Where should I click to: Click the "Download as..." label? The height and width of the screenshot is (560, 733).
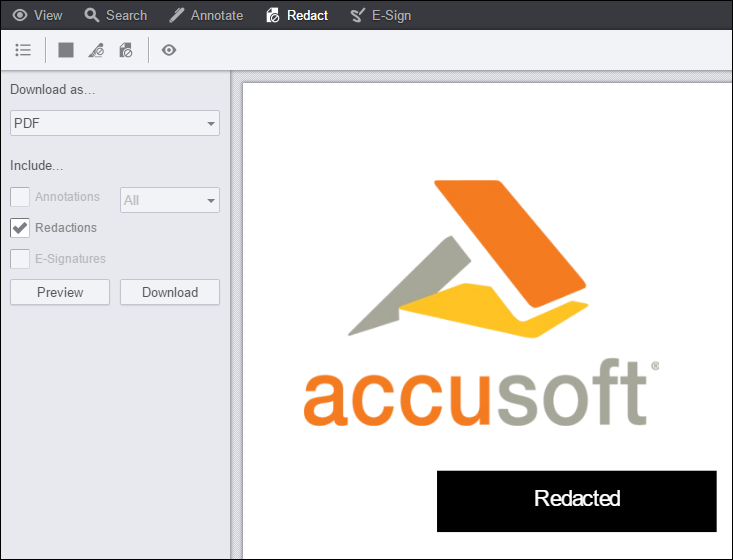coord(52,89)
